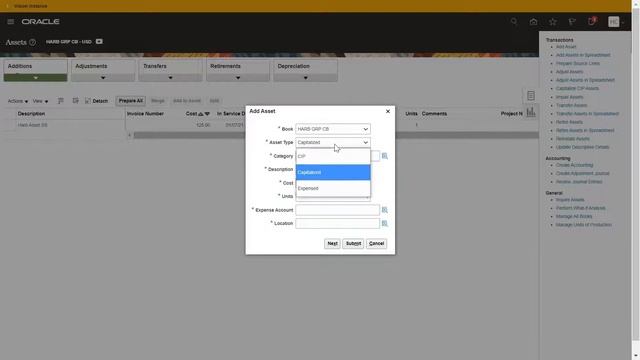The image size is (640, 360).
Task: Open Review Journal Entries link
Action: coord(579,182)
